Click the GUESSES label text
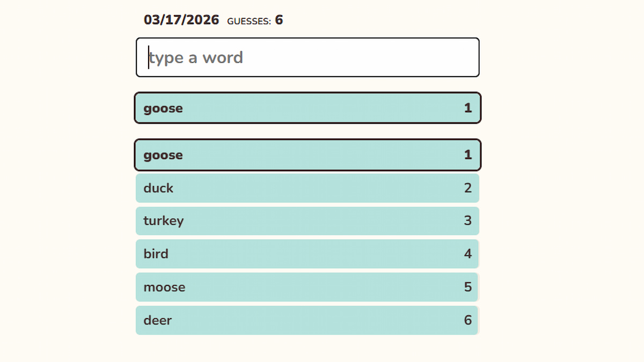644x362 pixels. (249, 21)
